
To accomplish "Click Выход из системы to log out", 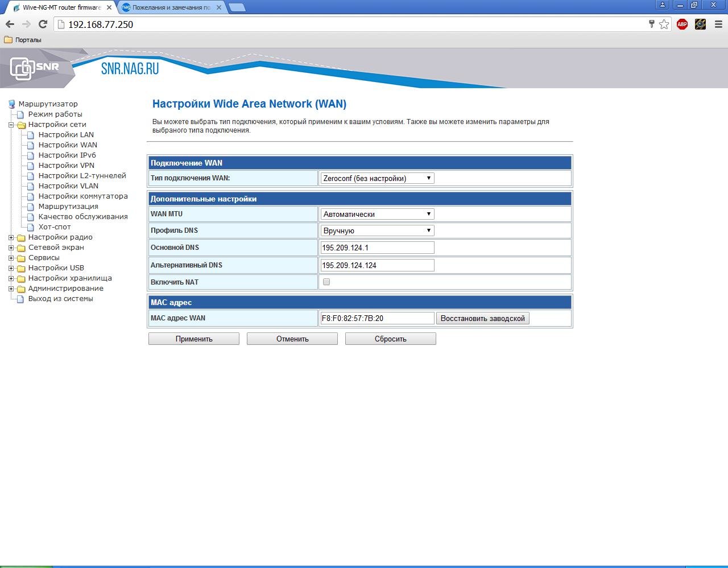I will pyautogui.click(x=61, y=299).
